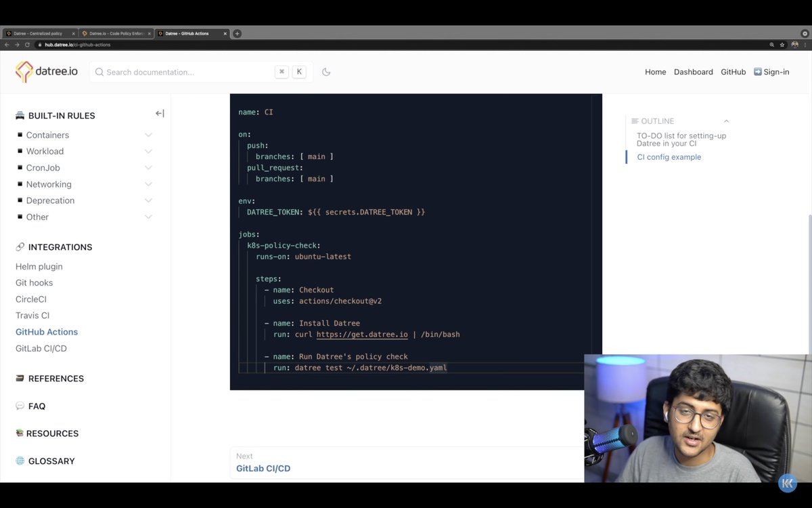Open the Workload rules item

click(45, 151)
